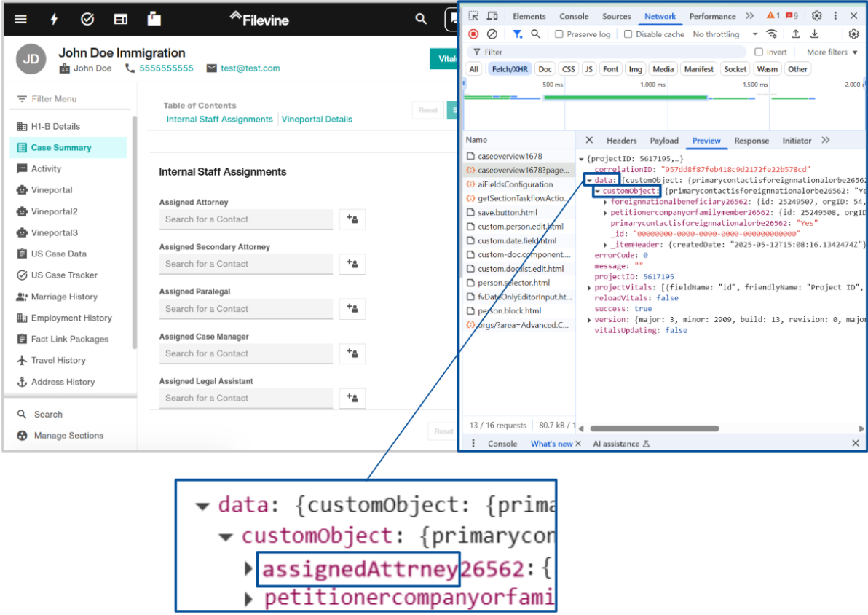Click the network Filter text input
Viewport: 868px width, 615px height.
coord(606,52)
